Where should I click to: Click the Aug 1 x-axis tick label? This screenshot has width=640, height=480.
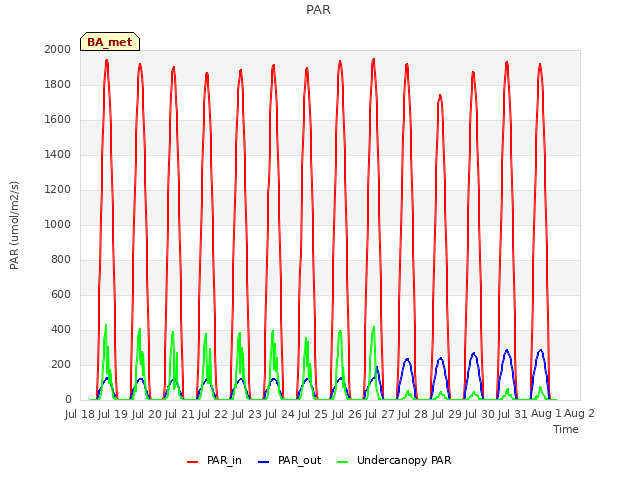(x=546, y=414)
